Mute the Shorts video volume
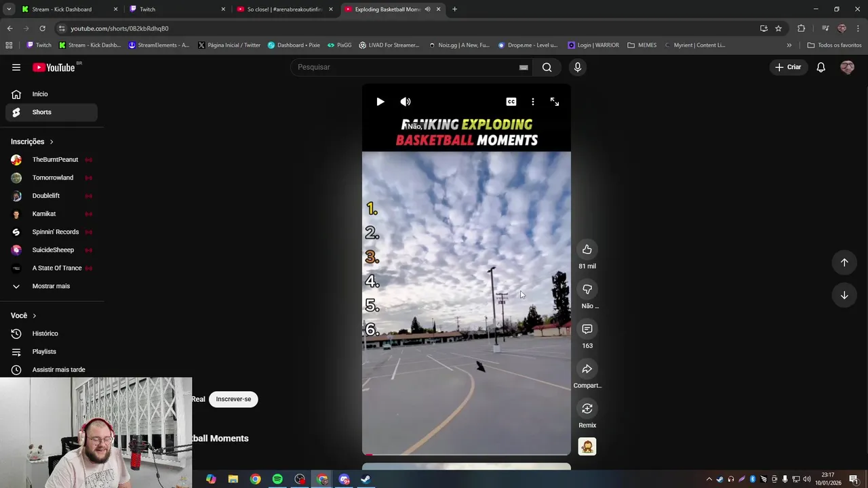This screenshot has height=488, width=868. (406, 102)
